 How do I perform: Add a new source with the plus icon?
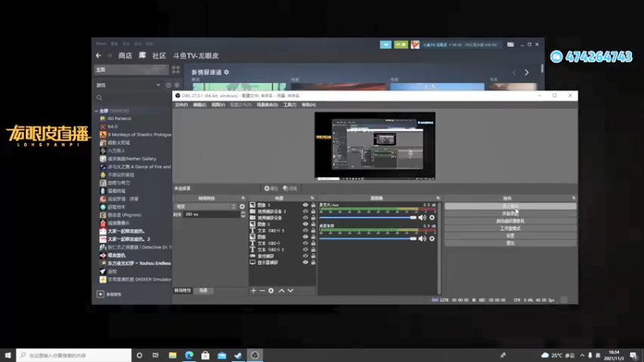point(254,290)
